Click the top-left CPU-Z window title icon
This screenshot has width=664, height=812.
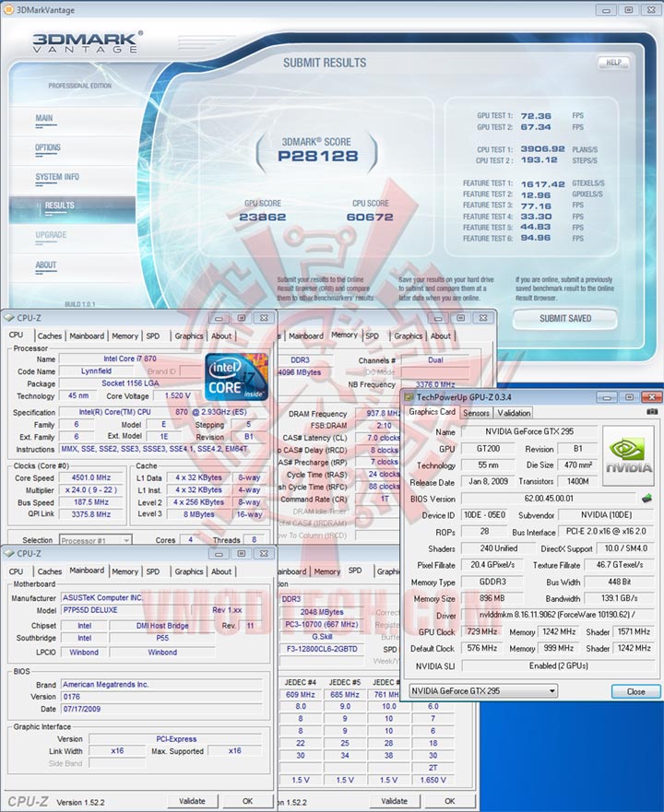click(x=8, y=318)
